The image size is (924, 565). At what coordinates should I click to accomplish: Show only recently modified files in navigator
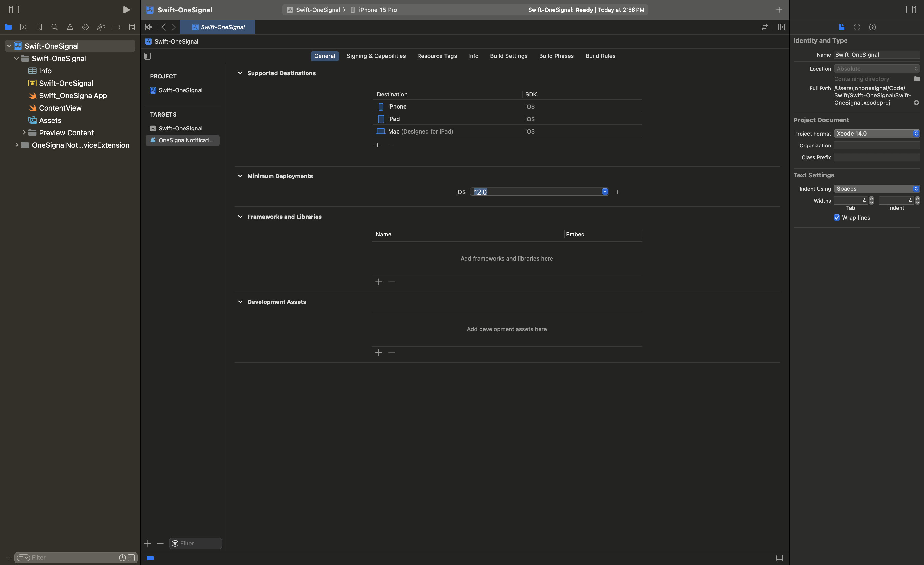click(x=122, y=558)
